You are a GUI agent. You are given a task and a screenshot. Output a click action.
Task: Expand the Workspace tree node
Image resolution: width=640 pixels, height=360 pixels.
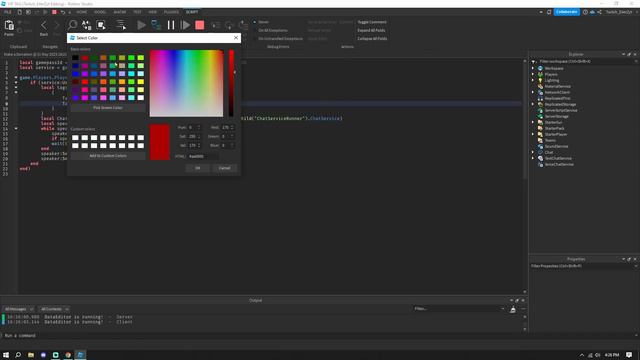(533, 68)
